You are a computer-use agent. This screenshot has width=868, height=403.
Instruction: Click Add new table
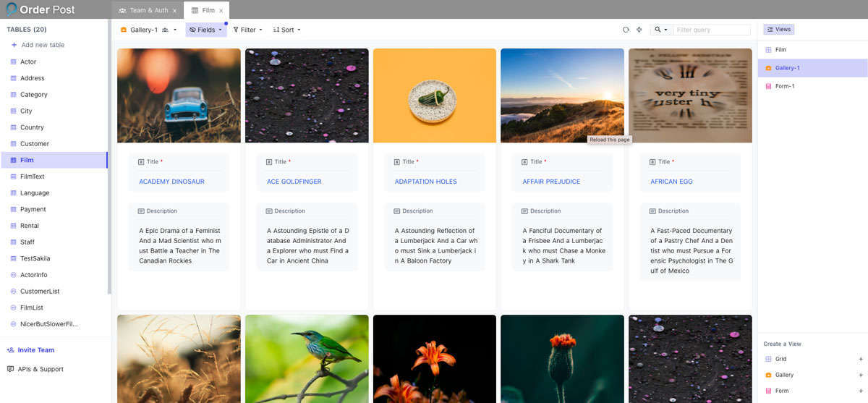(x=43, y=45)
